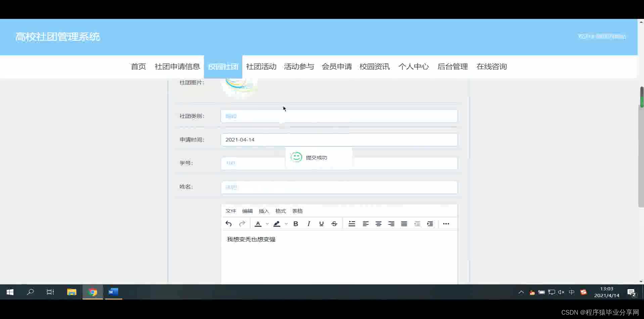Toggle underline formatting
This screenshot has height=319, width=644.
point(321,224)
